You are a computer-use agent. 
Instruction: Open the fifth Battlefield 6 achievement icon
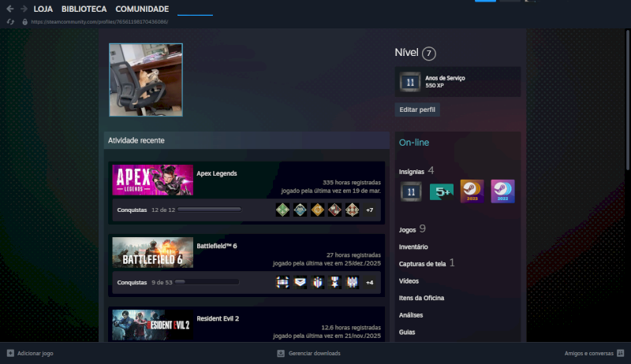[x=352, y=282]
